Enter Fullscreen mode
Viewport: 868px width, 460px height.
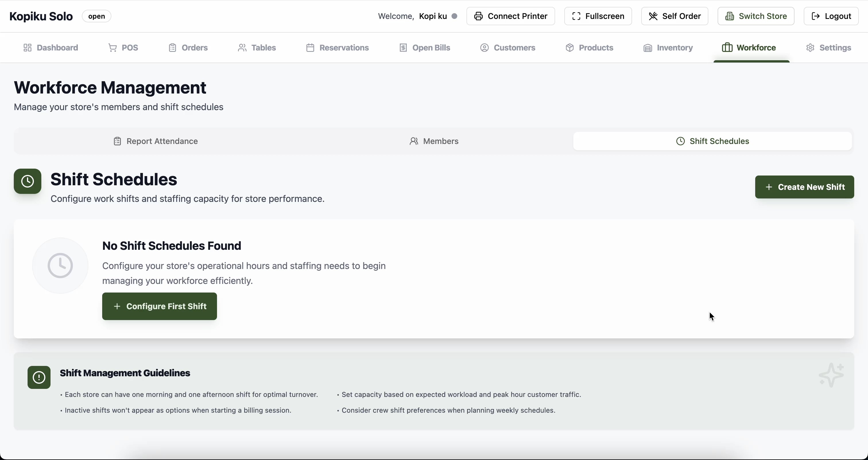598,16
